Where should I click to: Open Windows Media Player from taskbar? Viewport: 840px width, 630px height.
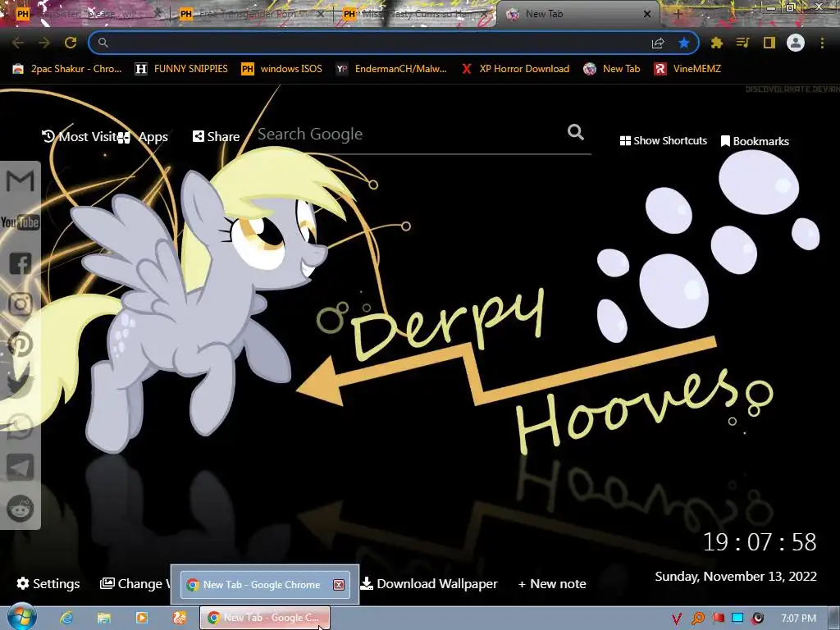click(141, 618)
